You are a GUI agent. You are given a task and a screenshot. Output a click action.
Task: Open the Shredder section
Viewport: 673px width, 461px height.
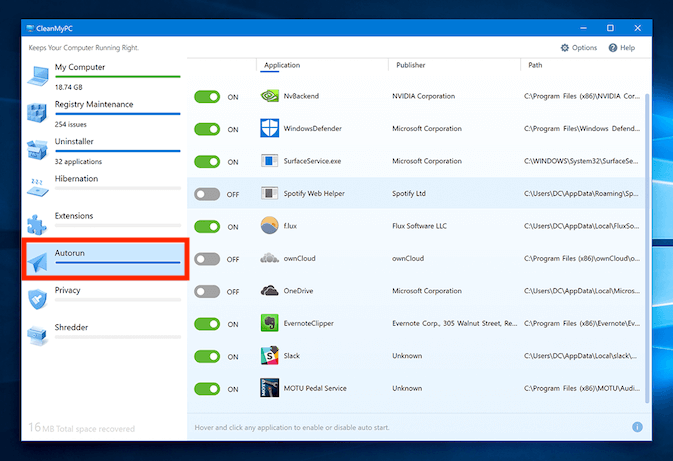click(104, 336)
